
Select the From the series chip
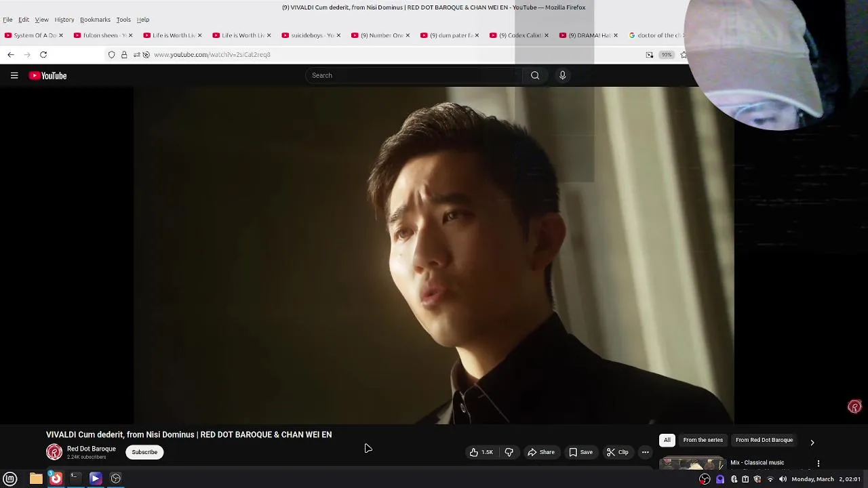[703, 440]
